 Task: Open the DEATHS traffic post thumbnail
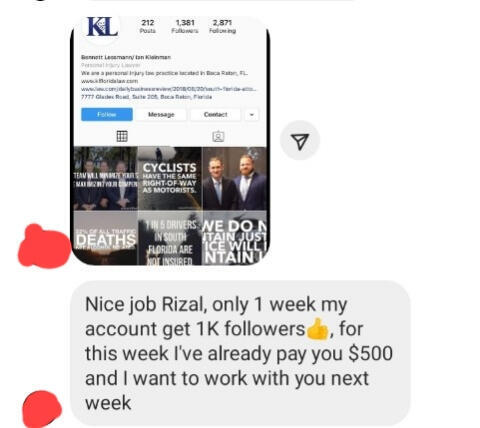(x=106, y=238)
